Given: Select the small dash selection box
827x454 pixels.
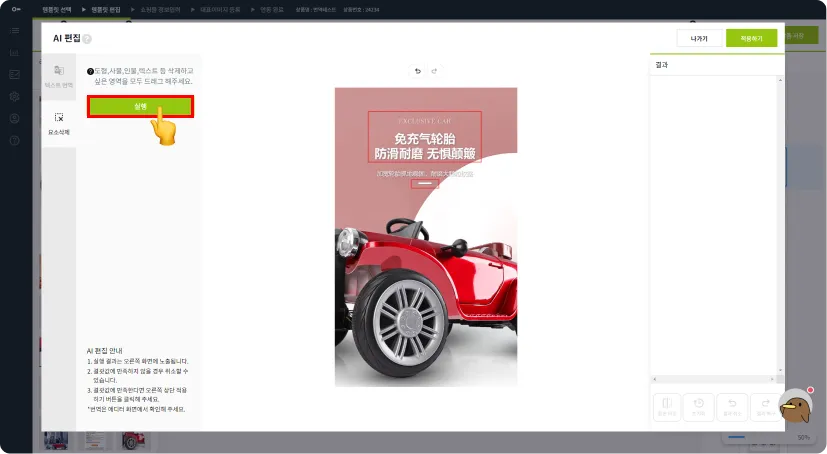Looking at the screenshot, I should (x=425, y=183).
